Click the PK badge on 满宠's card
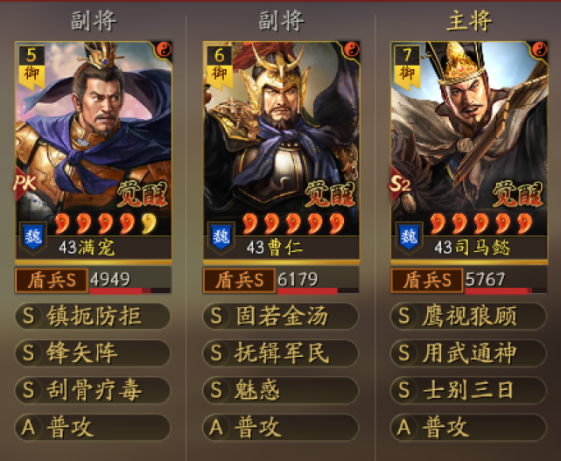Screen dimensions: 561x461 coord(24,183)
